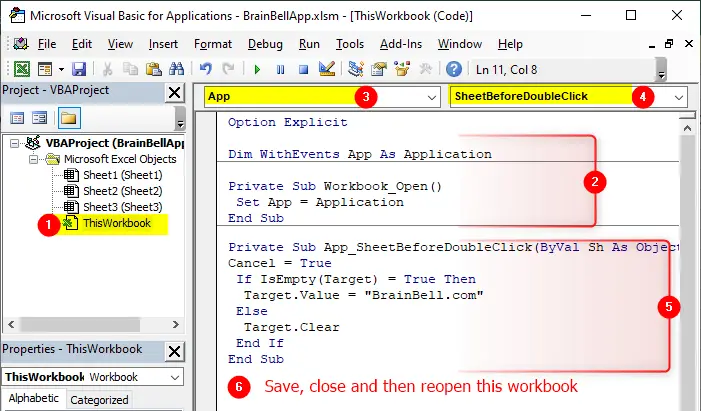Run the macro with green play icon

[257, 69]
